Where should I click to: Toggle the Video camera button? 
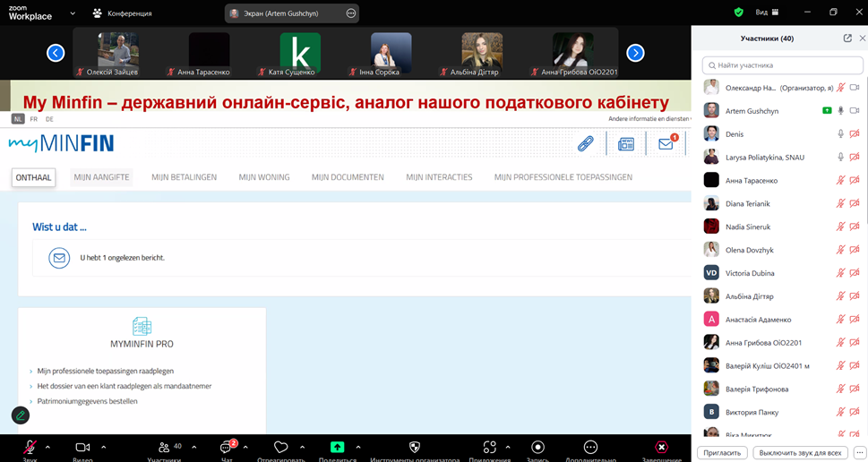[x=82, y=447]
